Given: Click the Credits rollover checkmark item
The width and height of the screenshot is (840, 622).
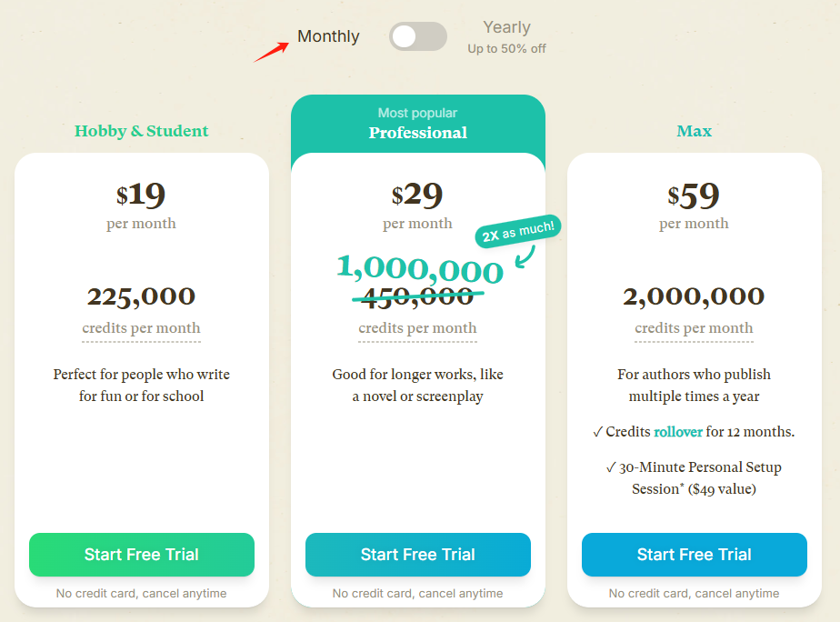Looking at the screenshot, I should [694, 431].
